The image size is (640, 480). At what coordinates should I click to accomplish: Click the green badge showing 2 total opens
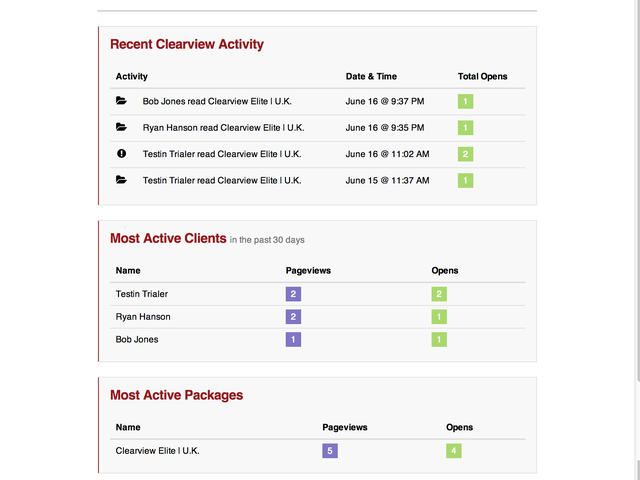pos(465,154)
